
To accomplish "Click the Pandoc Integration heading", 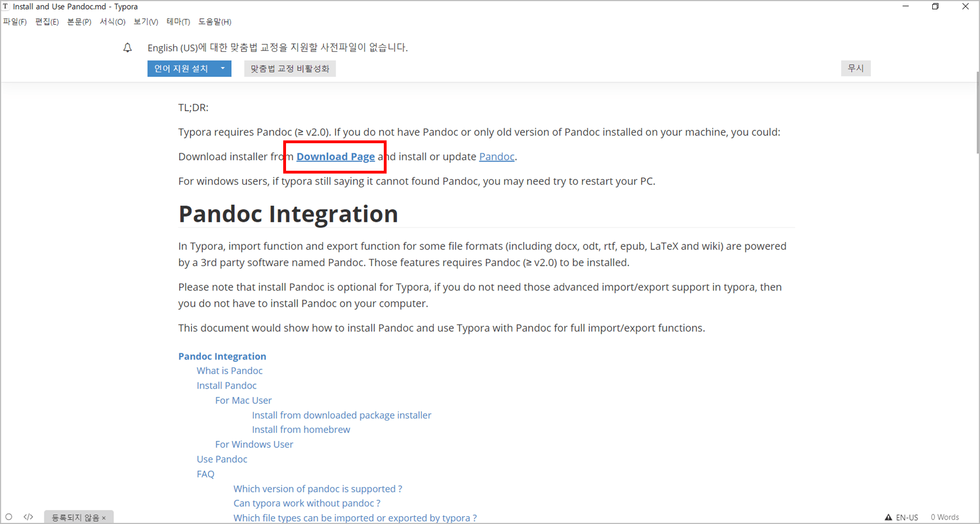I will [288, 214].
